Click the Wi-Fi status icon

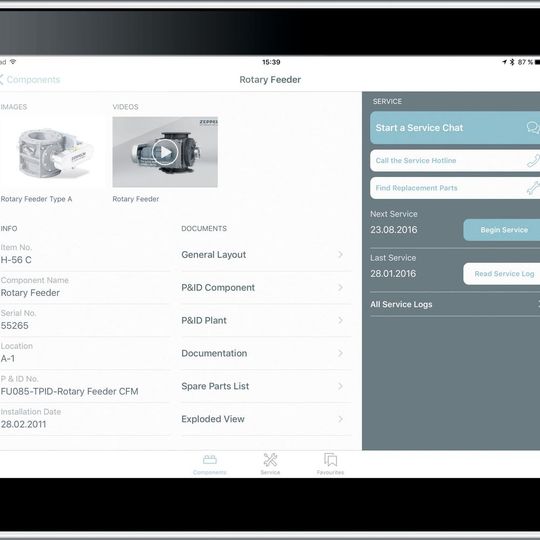(13, 62)
